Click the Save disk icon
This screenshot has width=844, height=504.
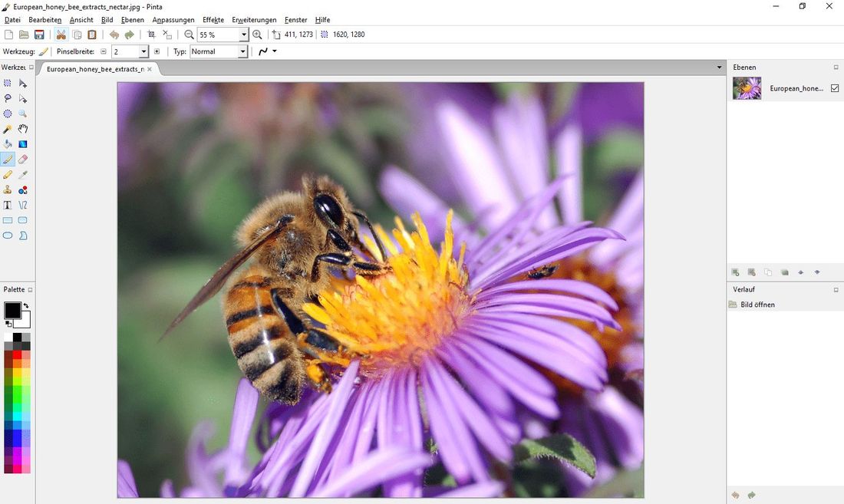39,35
